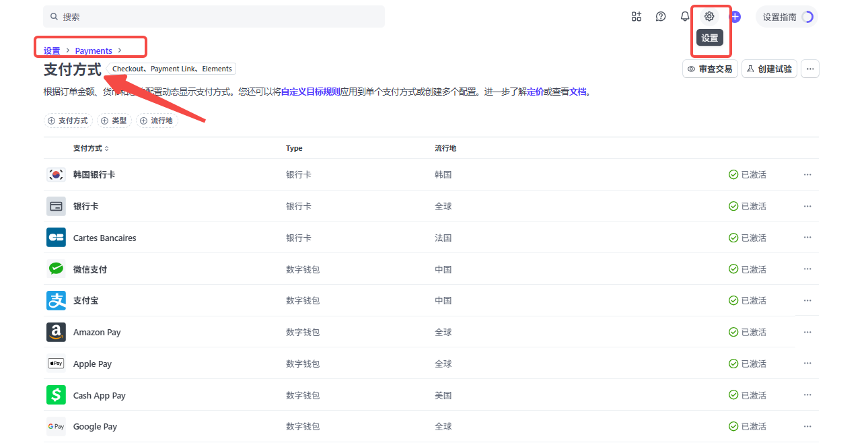
Task: Click the search input field
Action: [214, 15]
